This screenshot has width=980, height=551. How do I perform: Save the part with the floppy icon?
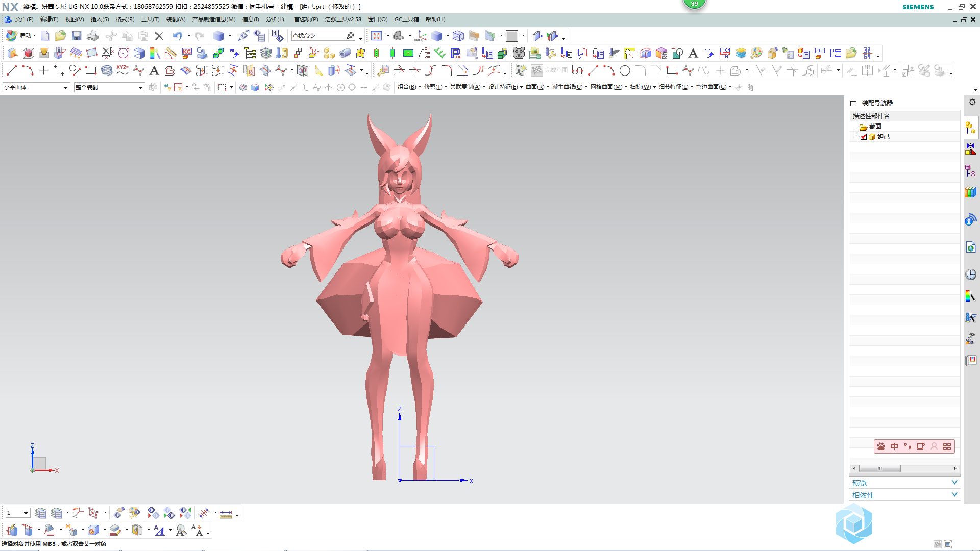coord(77,36)
